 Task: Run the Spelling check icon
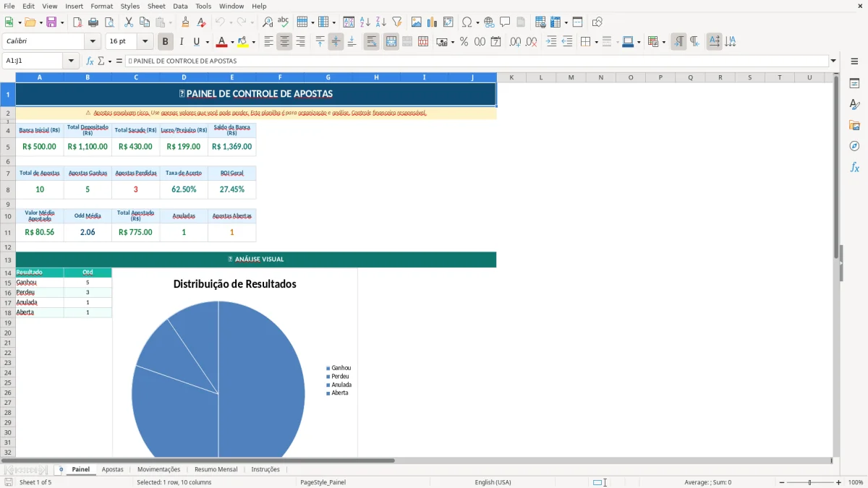pos(284,22)
